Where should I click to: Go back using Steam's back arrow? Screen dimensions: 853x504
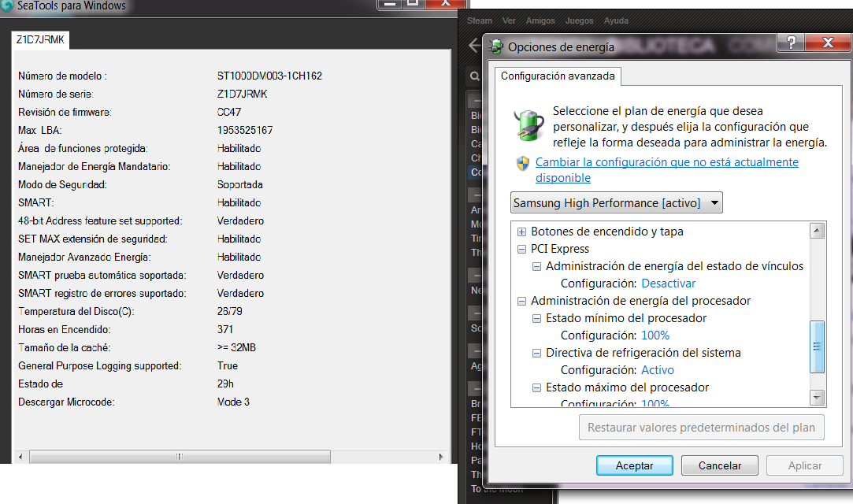click(x=474, y=45)
